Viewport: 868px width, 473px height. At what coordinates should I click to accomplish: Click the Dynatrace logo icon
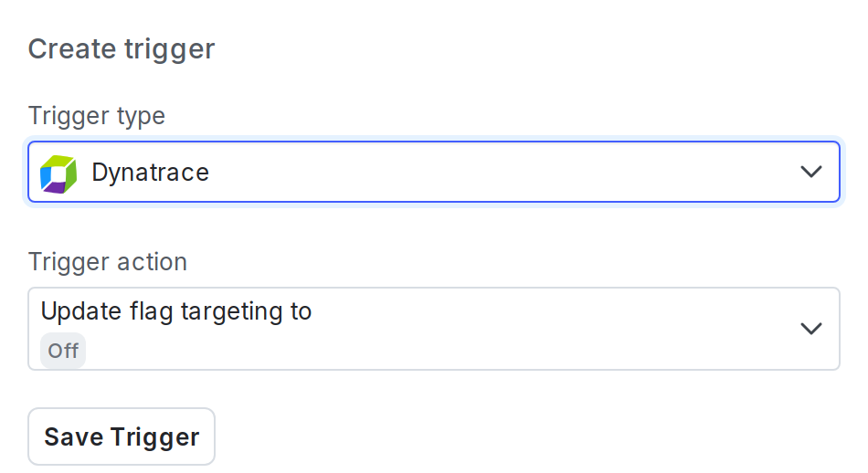tap(59, 173)
